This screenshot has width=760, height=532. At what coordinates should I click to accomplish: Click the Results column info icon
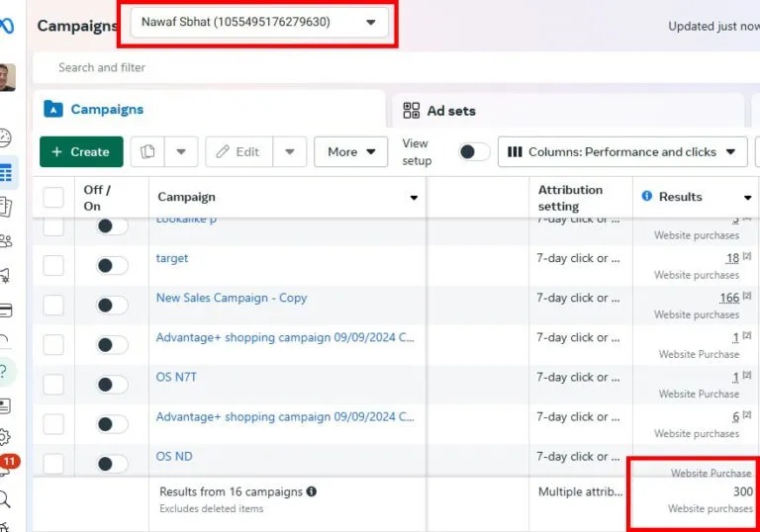(647, 197)
